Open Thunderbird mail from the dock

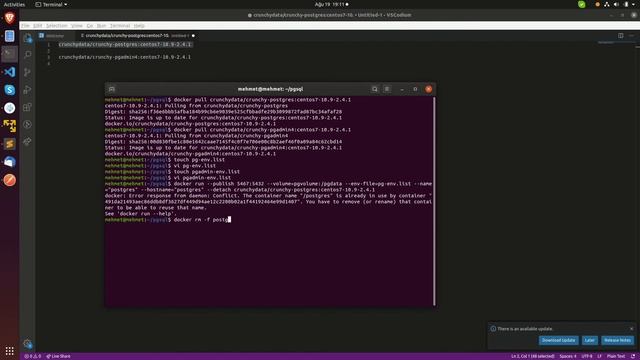coord(10,162)
